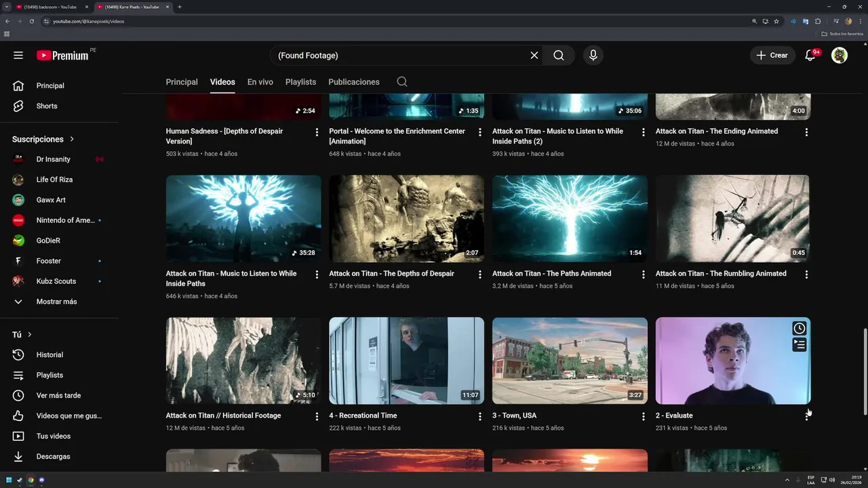Open the '2 - Evaluate' video title
This screenshot has height=488, width=868.
pyautogui.click(x=674, y=415)
